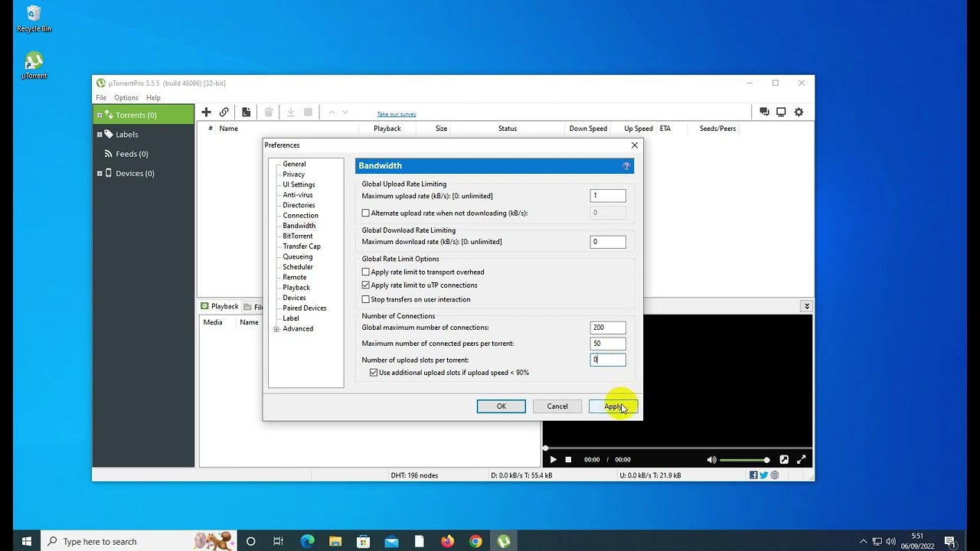Expand the Torrents sidebar category

click(x=100, y=115)
